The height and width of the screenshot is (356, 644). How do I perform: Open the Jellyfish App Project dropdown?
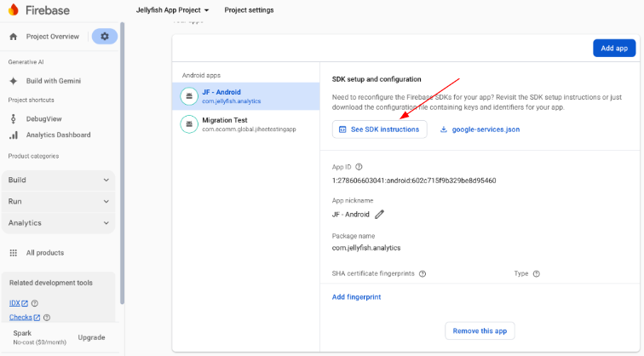click(172, 10)
